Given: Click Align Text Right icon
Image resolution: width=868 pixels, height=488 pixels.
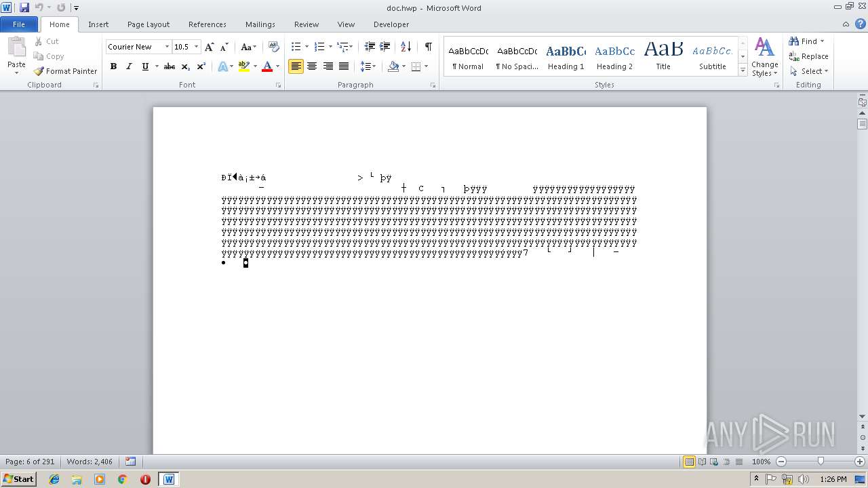Looking at the screenshot, I should point(328,66).
